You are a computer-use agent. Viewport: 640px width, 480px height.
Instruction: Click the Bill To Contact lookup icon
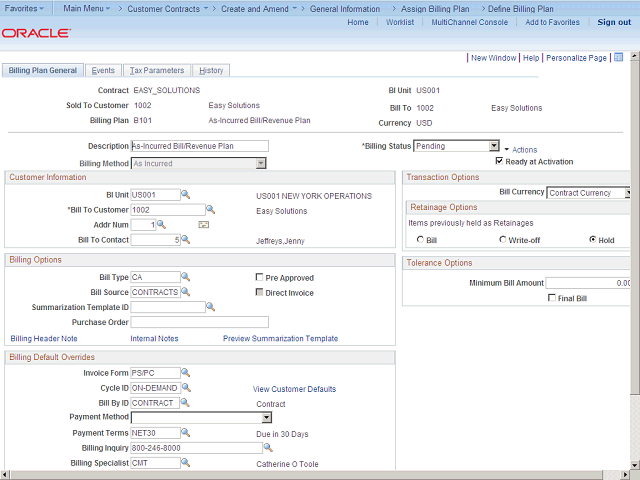click(185, 240)
